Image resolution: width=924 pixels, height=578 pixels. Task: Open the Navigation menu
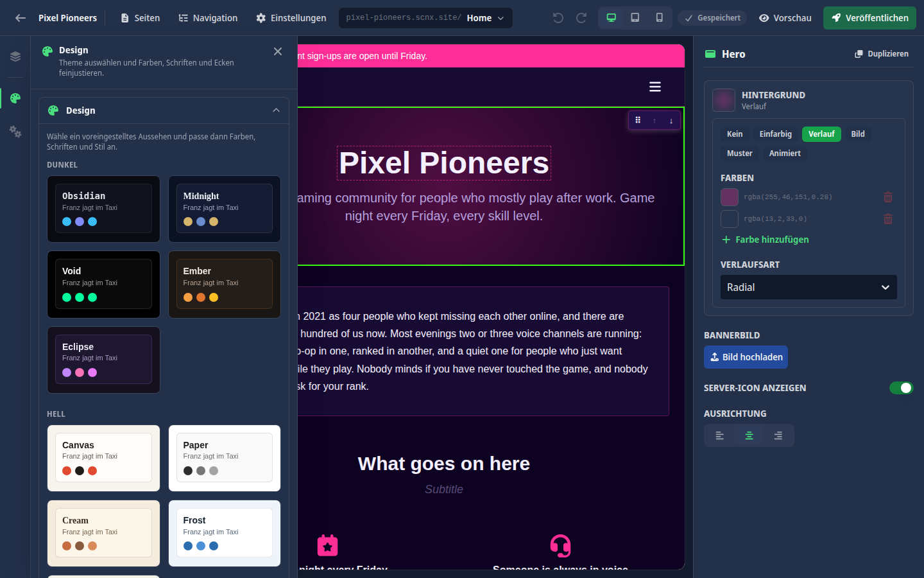tap(208, 18)
